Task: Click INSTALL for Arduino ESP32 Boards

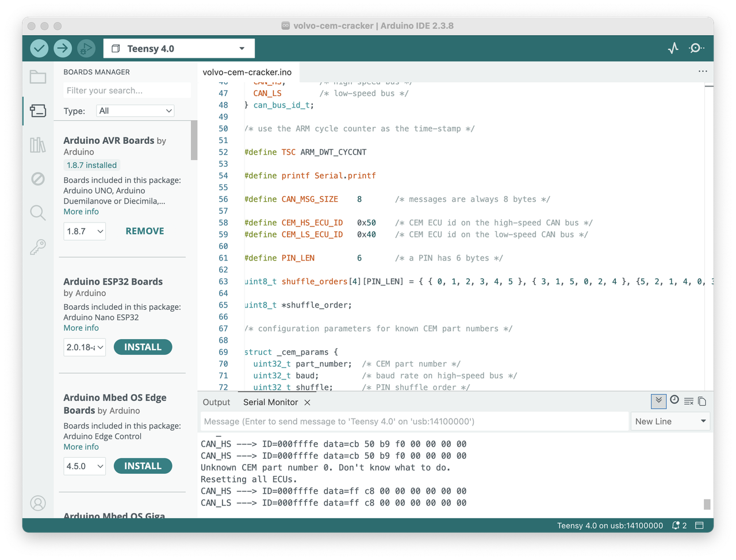Action: click(143, 347)
